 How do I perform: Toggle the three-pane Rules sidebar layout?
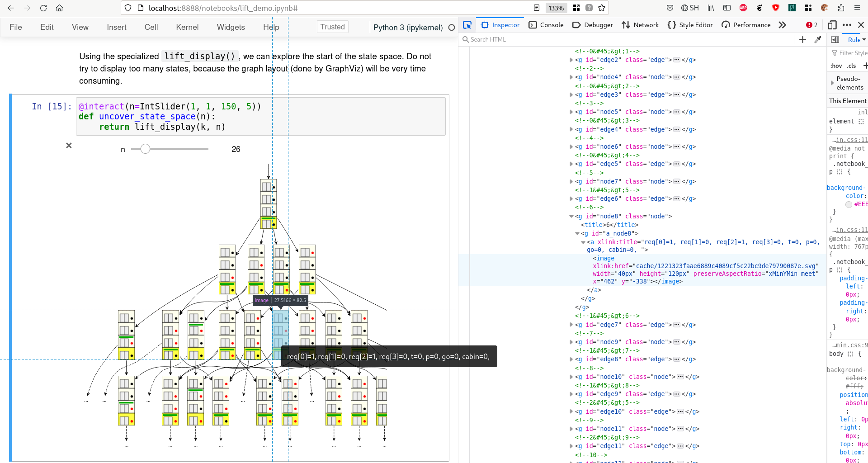tap(835, 40)
